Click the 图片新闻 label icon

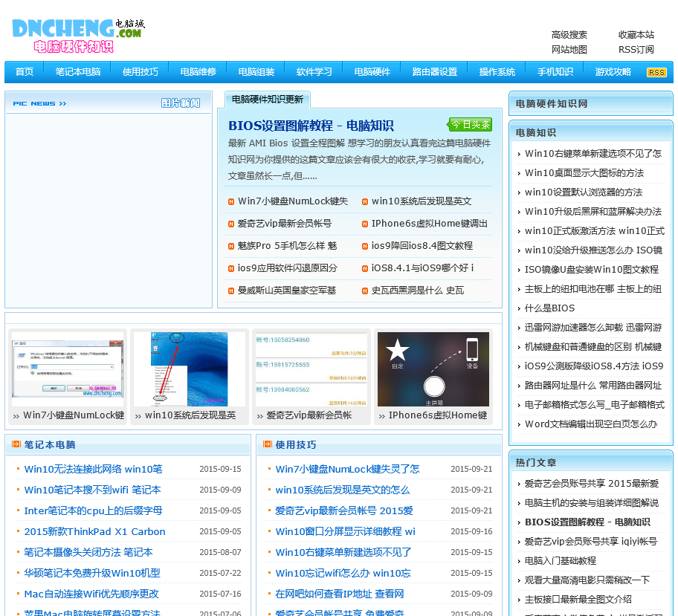[x=181, y=103]
